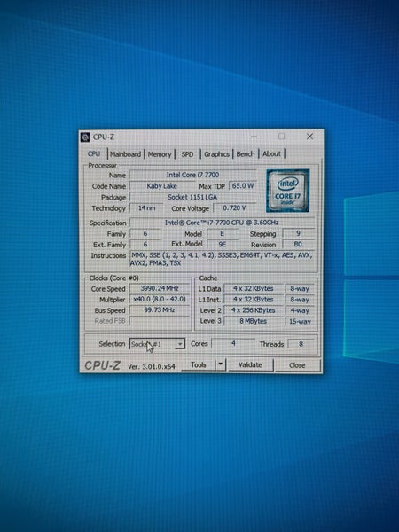399x532 pixels.
Task: Click the version text Ver. 3.01.0.x64
Action: point(152,366)
